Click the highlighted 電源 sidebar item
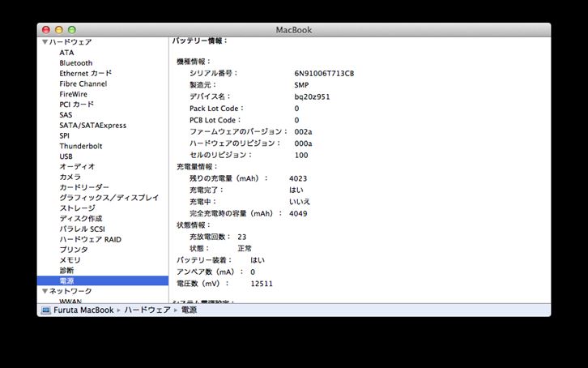588x368 pixels. 103,280
